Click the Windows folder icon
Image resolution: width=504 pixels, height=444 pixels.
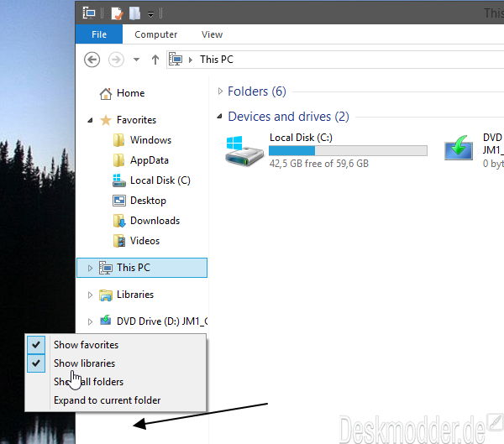[119, 140]
